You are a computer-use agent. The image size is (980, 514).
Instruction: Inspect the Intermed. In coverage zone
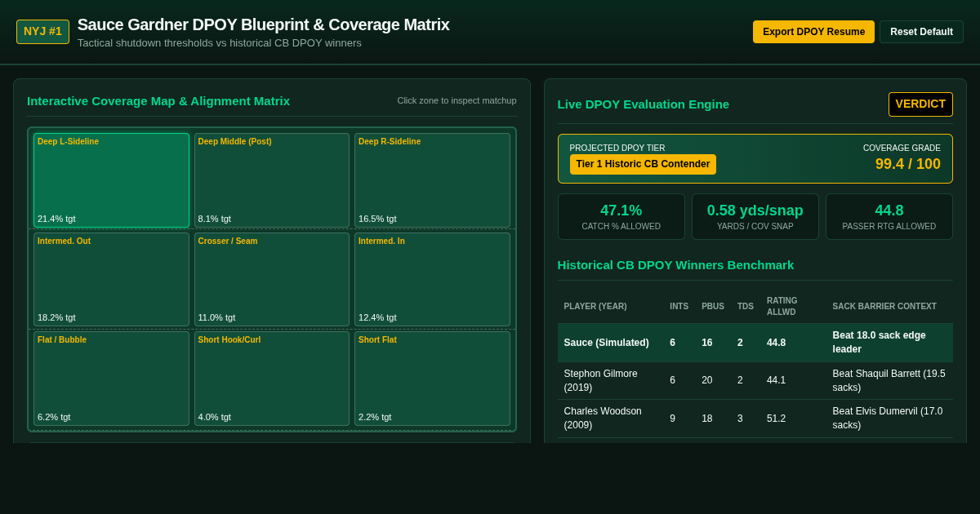[x=432, y=280]
